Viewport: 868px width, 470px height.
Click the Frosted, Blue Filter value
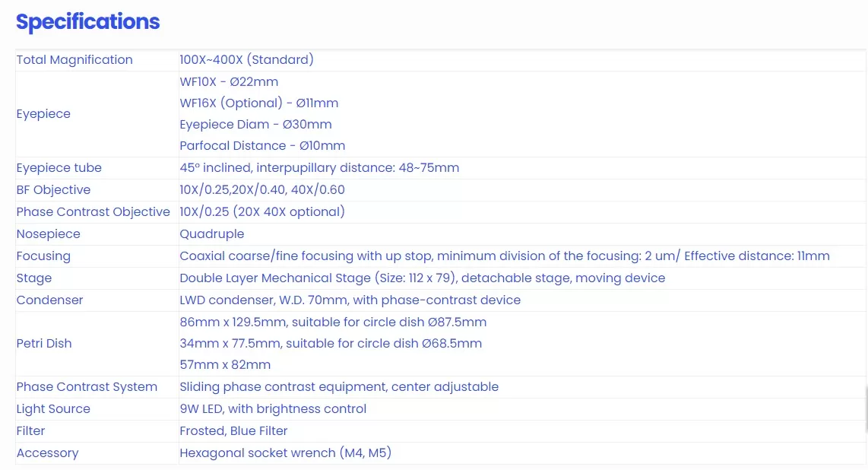[x=233, y=430]
